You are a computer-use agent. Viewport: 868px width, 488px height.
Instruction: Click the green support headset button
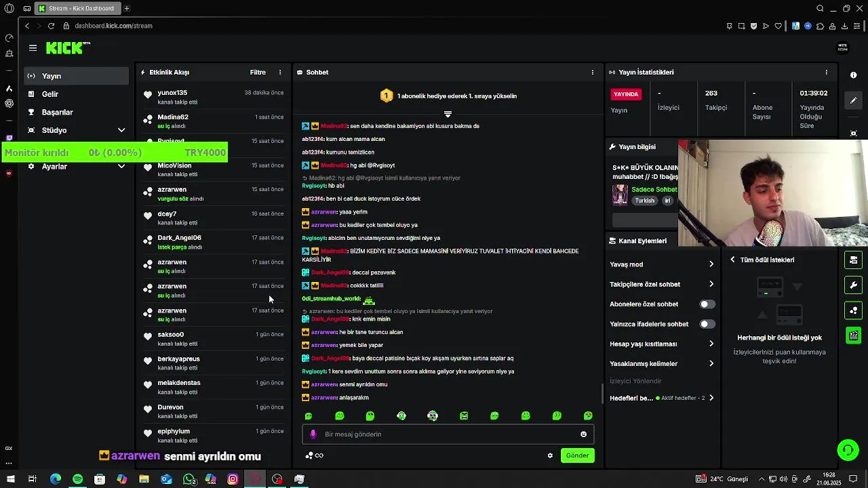pos(847,450)
